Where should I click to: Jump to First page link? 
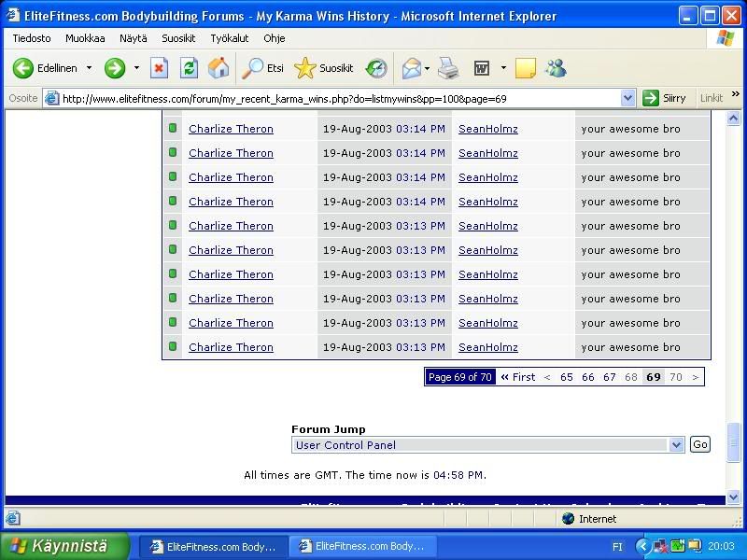518,377
